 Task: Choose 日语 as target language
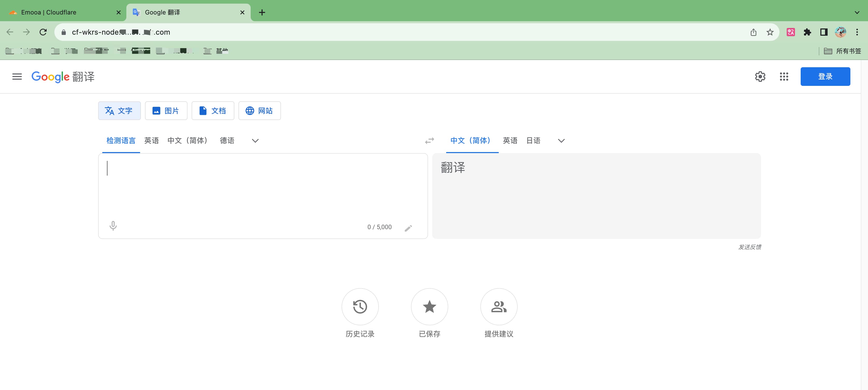533,141
